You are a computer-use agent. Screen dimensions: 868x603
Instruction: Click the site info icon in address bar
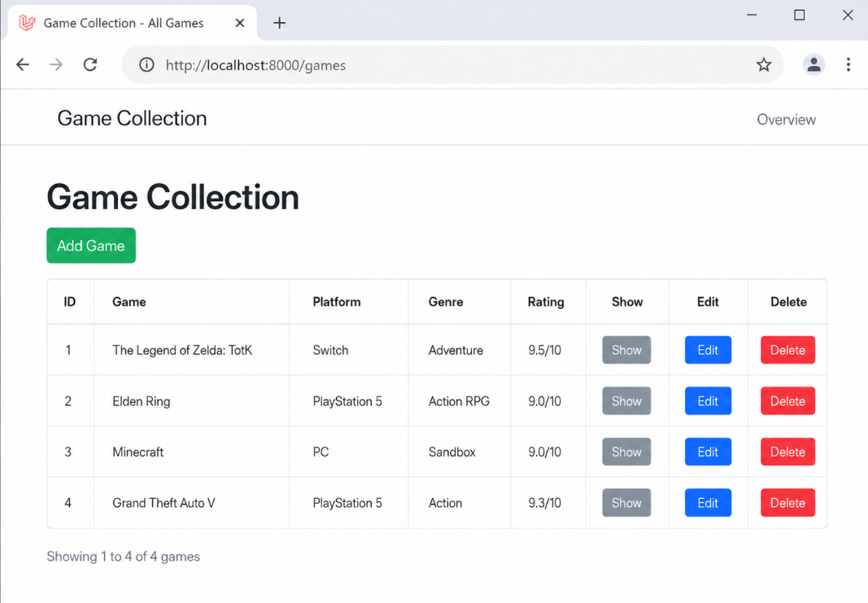tap(146, 65)
